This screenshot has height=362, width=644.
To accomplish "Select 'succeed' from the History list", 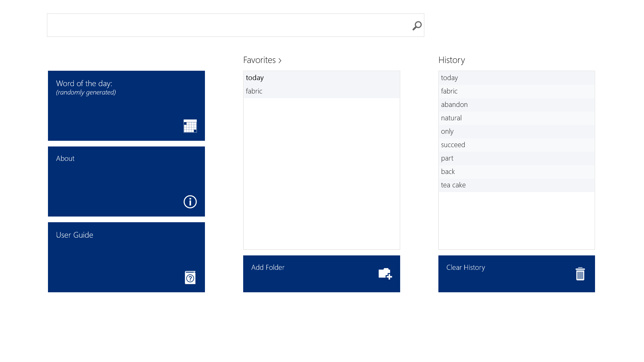I will 453,145.
